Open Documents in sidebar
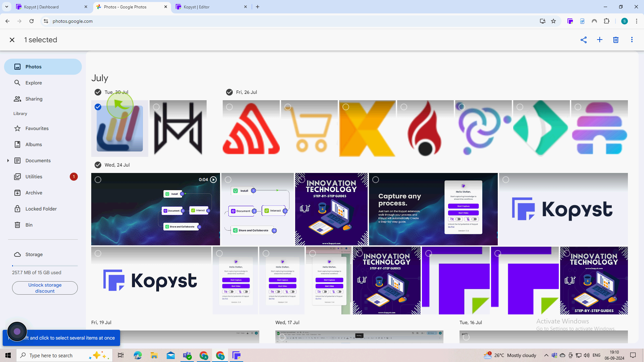644x362 pixels. pyautogui.click(x=43, y=161)
